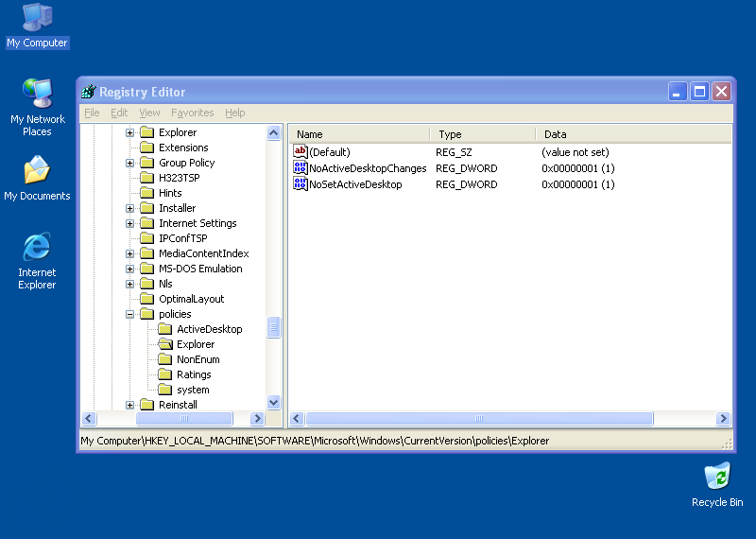Screen dimensions: 756x539
Task: Click the (Default) string value icon
Action: click(300, 152)
